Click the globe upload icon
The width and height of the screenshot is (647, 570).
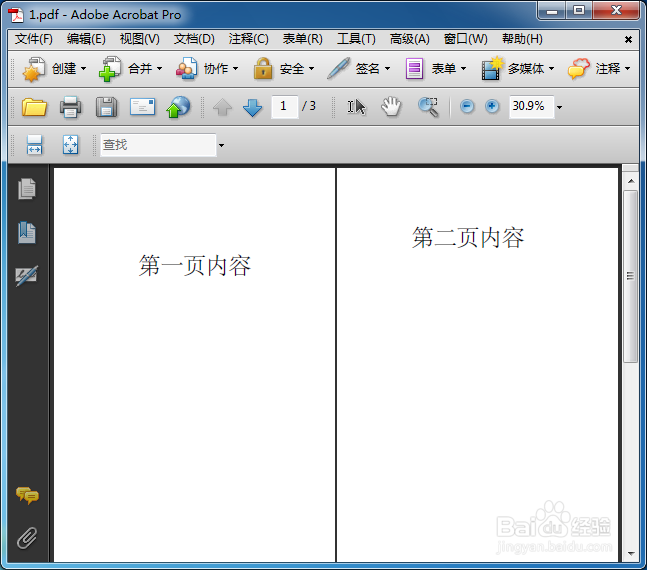(x=178, y=107)
